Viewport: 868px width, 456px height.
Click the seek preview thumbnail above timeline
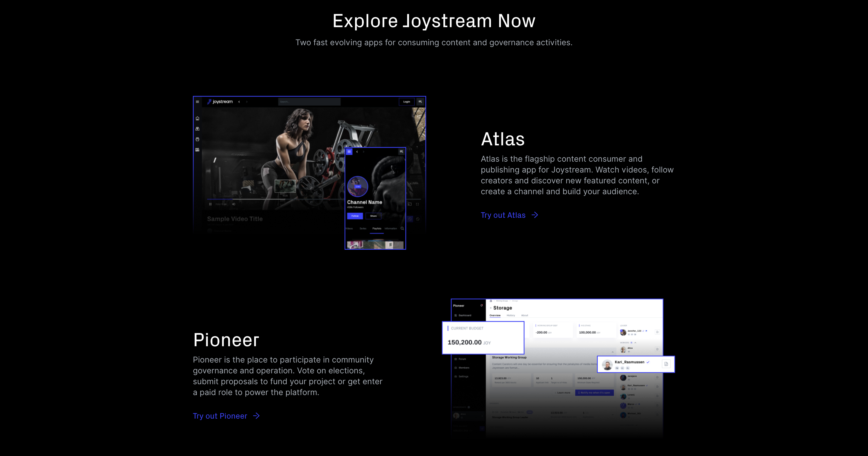285,186
